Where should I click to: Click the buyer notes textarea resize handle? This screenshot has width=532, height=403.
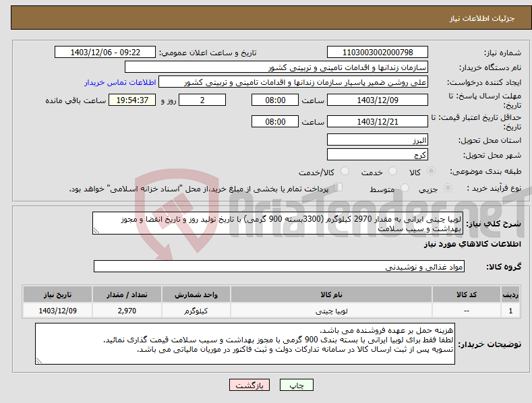tap(39, 361)
